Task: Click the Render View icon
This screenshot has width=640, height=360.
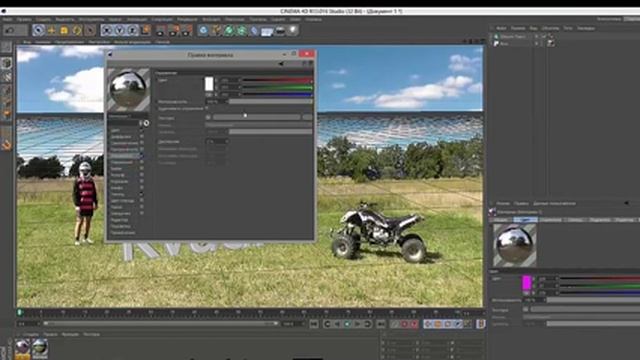Action: coord(161,30)
